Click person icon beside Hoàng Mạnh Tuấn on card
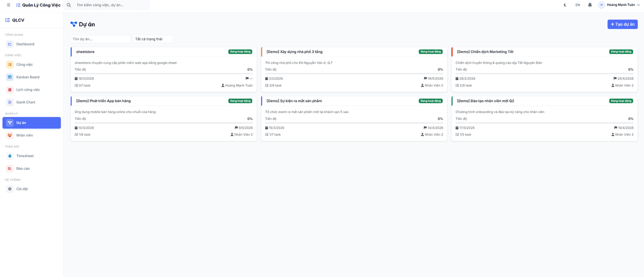This screenshot has width=644, height=277. click(223, 85)
